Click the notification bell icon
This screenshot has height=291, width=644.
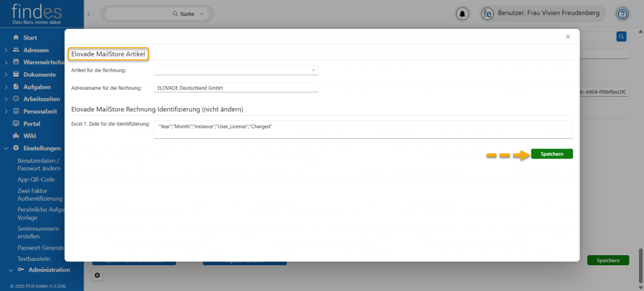464,13
